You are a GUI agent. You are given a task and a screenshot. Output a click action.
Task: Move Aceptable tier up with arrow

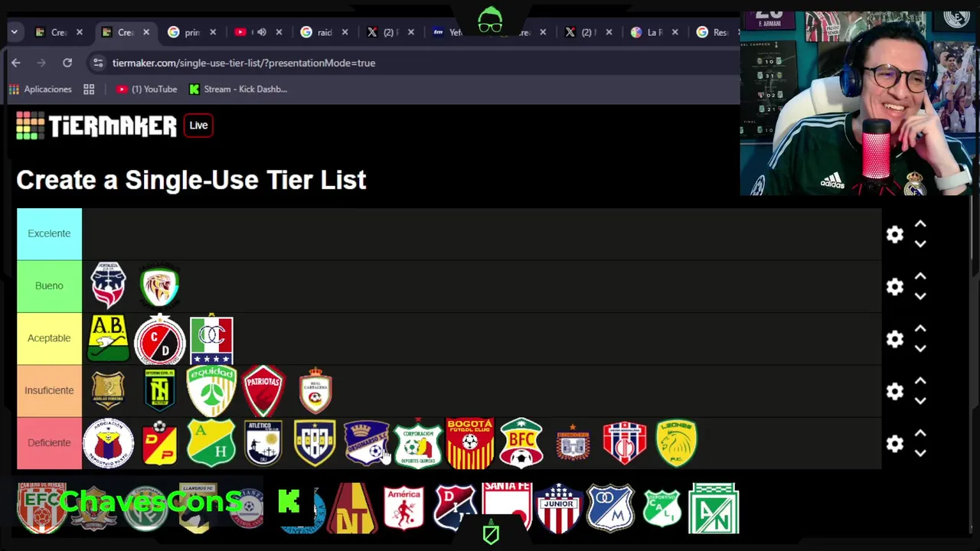(920, 328)
